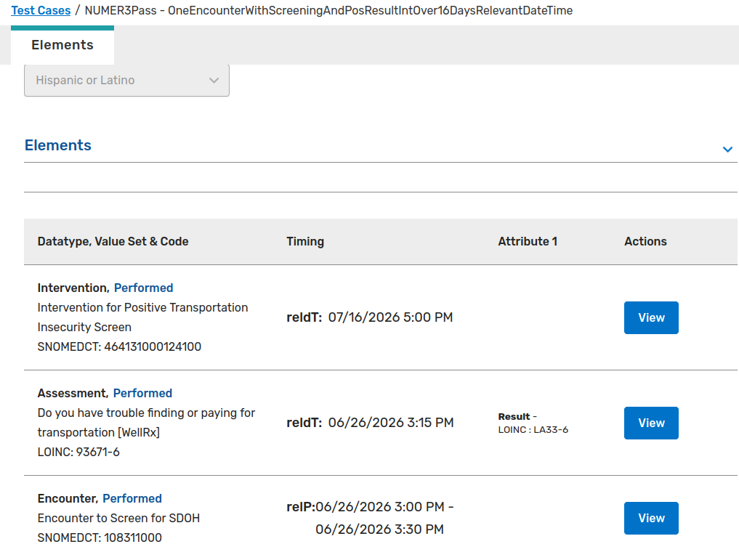
Task: Click the Datatype, Value Set & Code header
Action: click(x=113, y=241)
